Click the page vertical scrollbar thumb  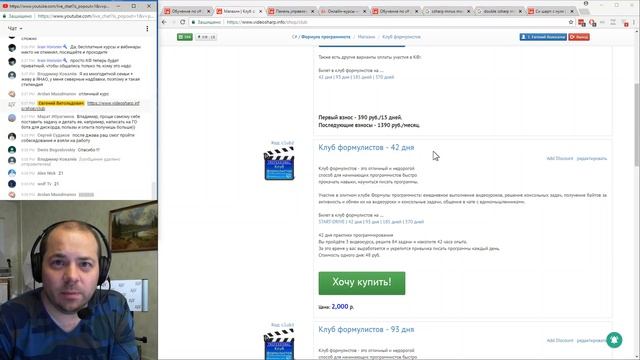pyautogui.click(x=637, y=124)
